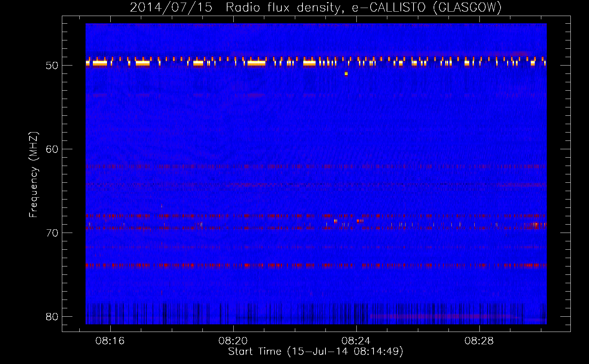Click the 08:24 time tick label
Screen dimensions: 589x364
[356, 341]
